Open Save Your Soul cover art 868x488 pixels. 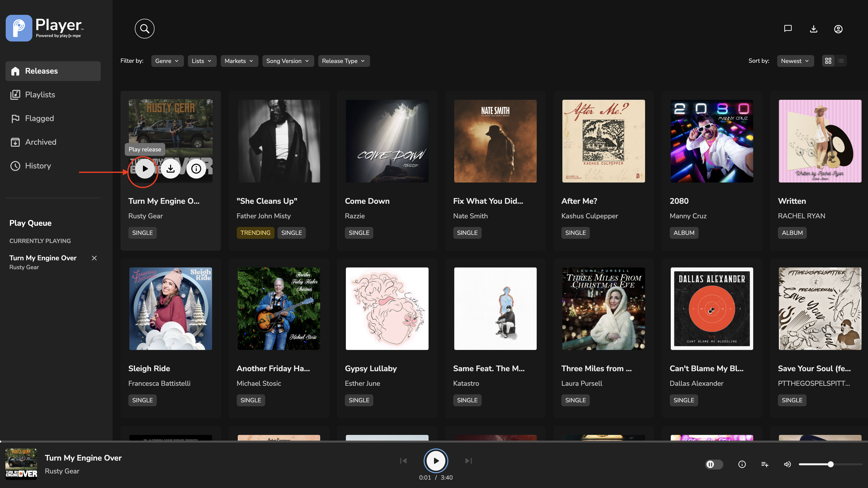tap(820, 309)
